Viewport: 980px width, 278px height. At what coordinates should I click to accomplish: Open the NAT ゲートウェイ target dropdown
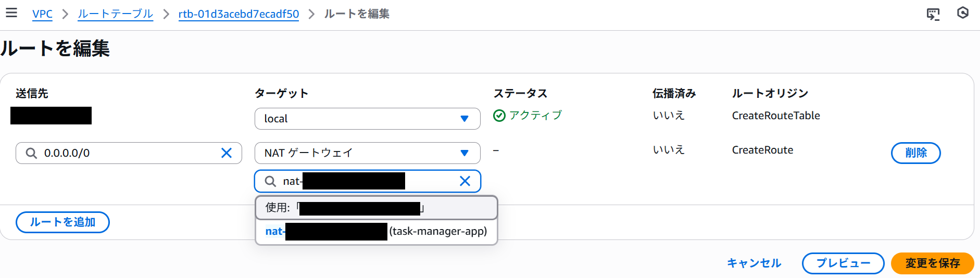[368, 153]
